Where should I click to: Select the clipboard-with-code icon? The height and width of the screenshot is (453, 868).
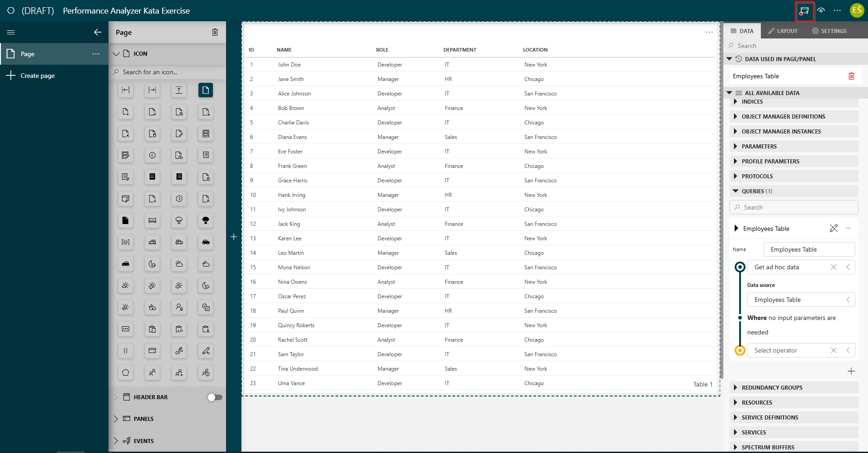pyautogui.click(x=179, y=329)
